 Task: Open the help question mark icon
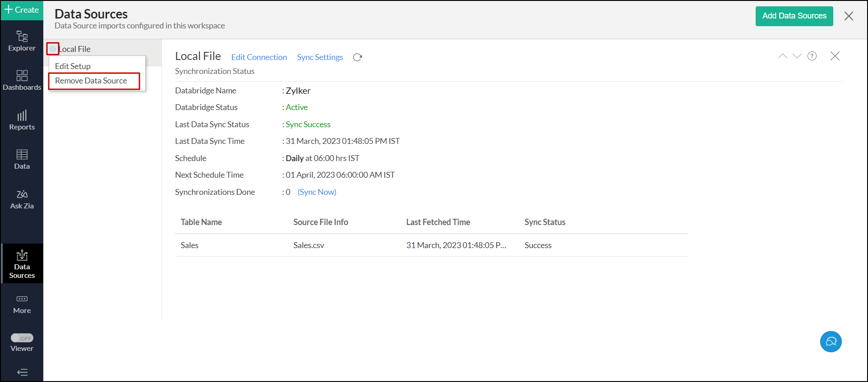click(812, 56)
